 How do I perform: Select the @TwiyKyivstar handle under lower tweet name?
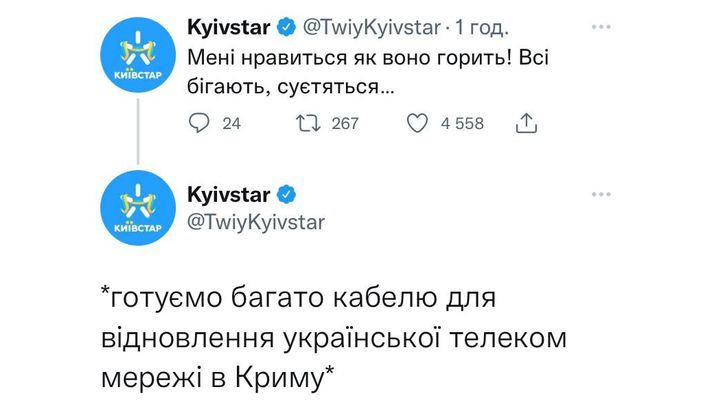point(256,222)
